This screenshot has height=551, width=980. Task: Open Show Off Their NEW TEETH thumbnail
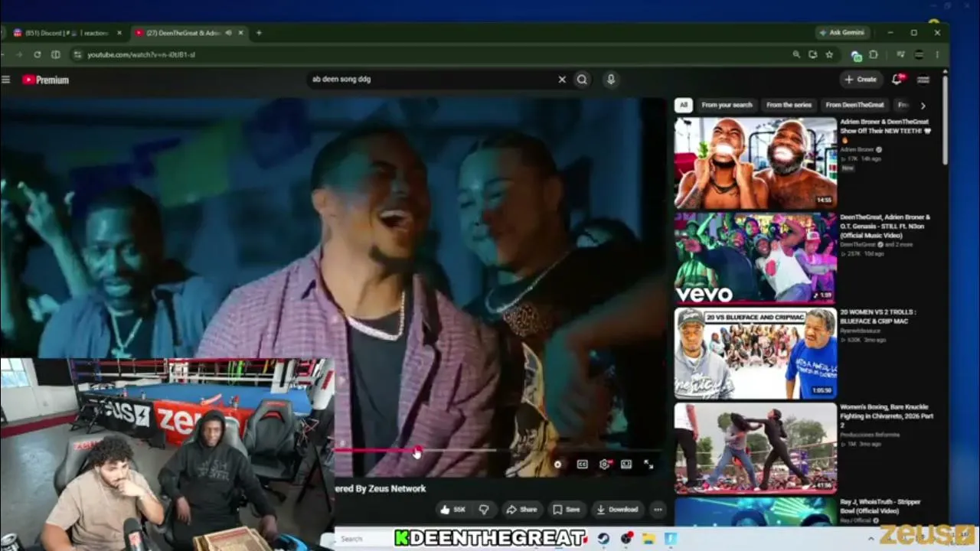(756, 162)
